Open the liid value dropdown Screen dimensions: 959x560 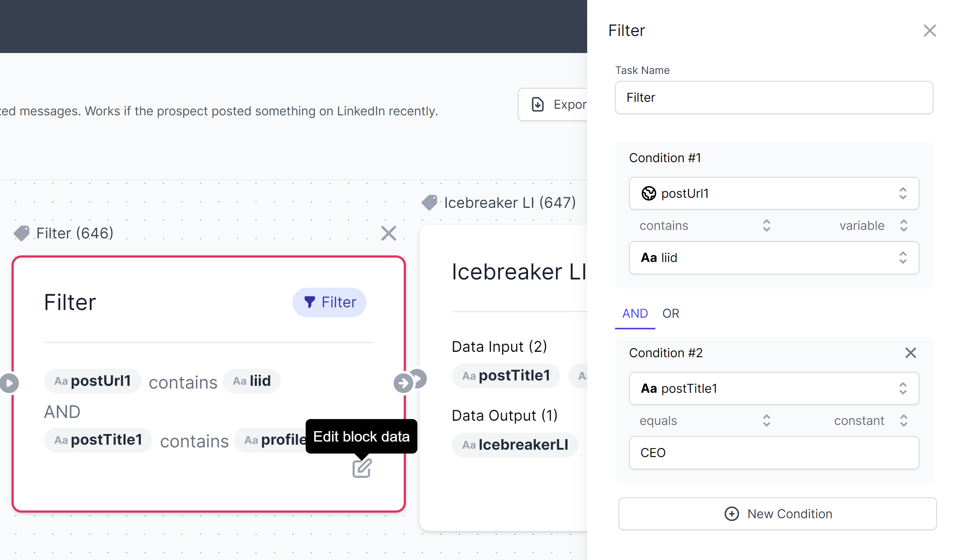[x=774, y=258]
